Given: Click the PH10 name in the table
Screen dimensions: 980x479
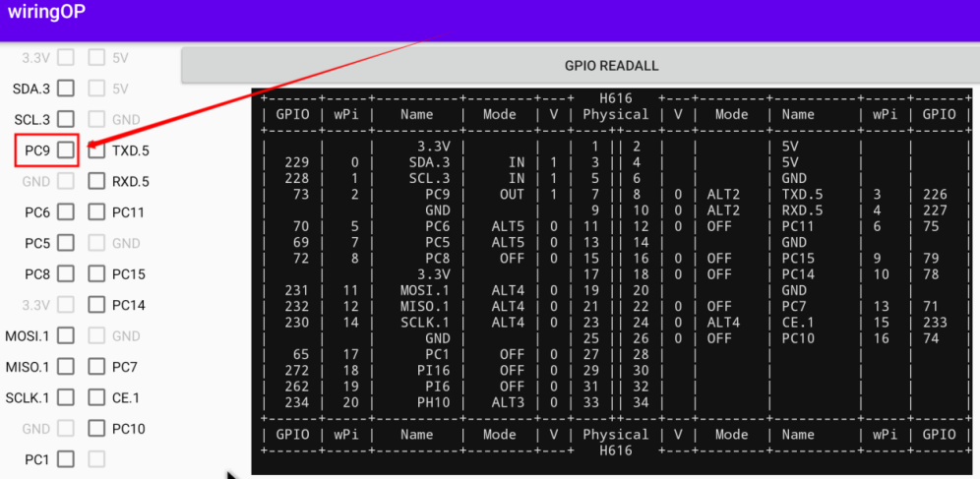Looking at the screenshot, I should pos(433,403).
